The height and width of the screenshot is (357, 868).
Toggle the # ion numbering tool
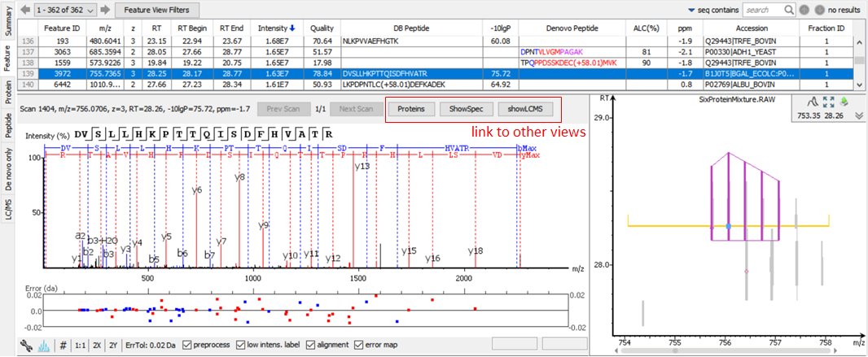pos(64,345)
